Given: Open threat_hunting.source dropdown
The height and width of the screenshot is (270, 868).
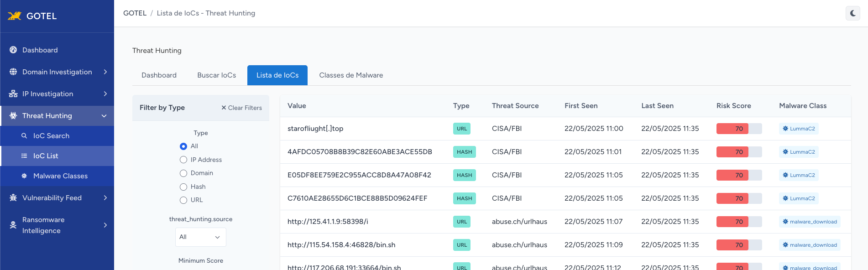Looking at the screenshot, I should click(201, 237).
